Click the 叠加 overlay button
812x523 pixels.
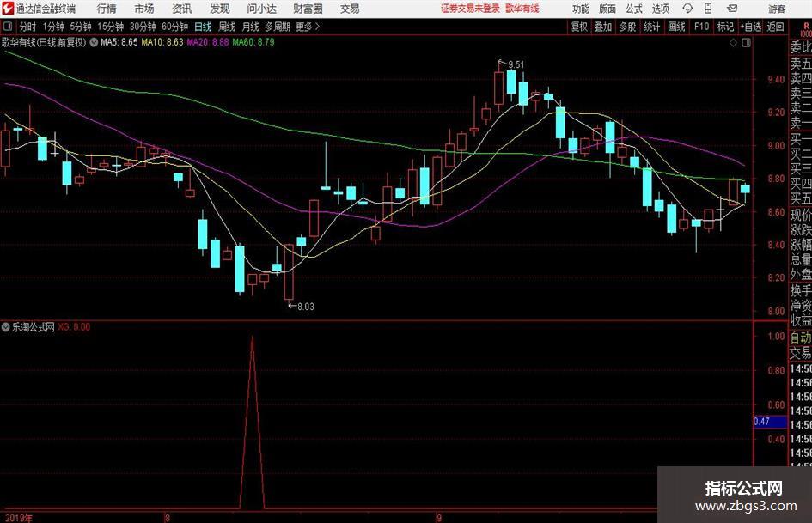coord(603,27)
